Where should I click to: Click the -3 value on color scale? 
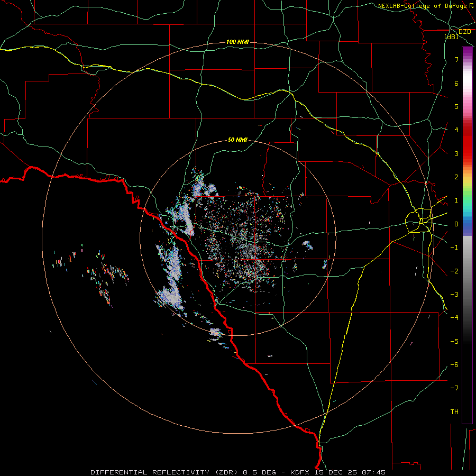point(454,295)
